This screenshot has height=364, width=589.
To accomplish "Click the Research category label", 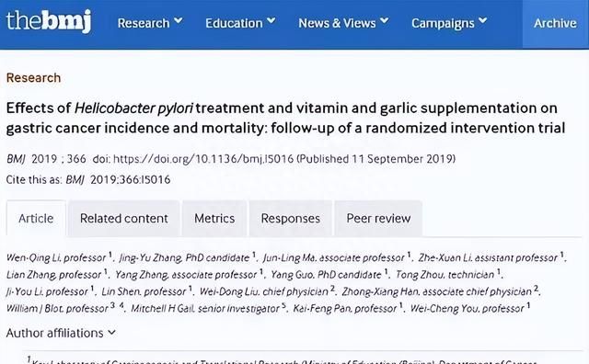I will (33, 78).
